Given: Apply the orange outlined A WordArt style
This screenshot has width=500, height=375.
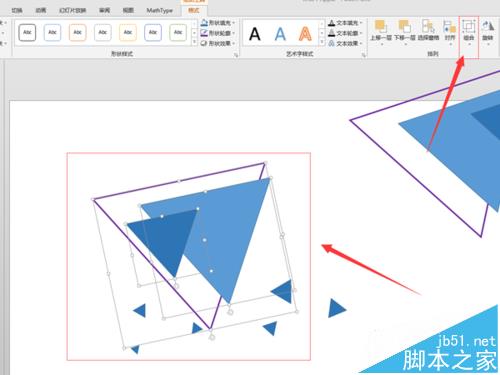Looking at the screenshot, I should (305, 34).
